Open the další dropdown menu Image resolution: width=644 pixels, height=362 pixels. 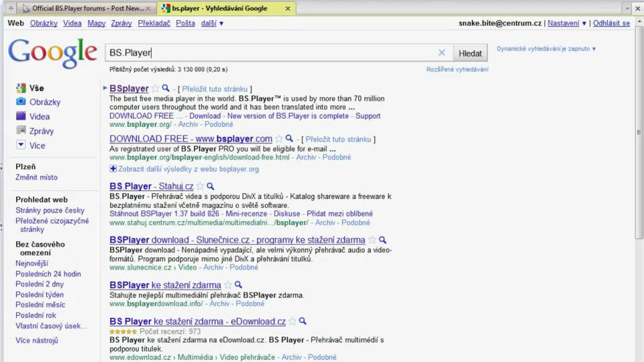coord(212,23)
